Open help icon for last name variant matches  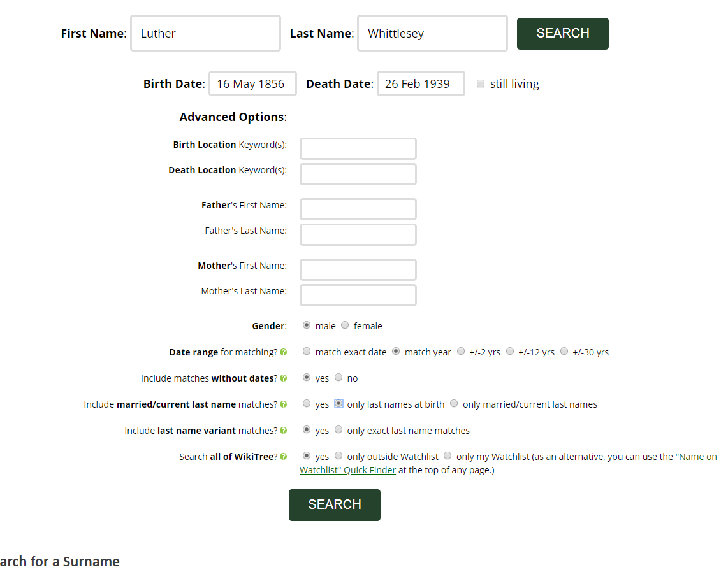click(x=283, y=431)
